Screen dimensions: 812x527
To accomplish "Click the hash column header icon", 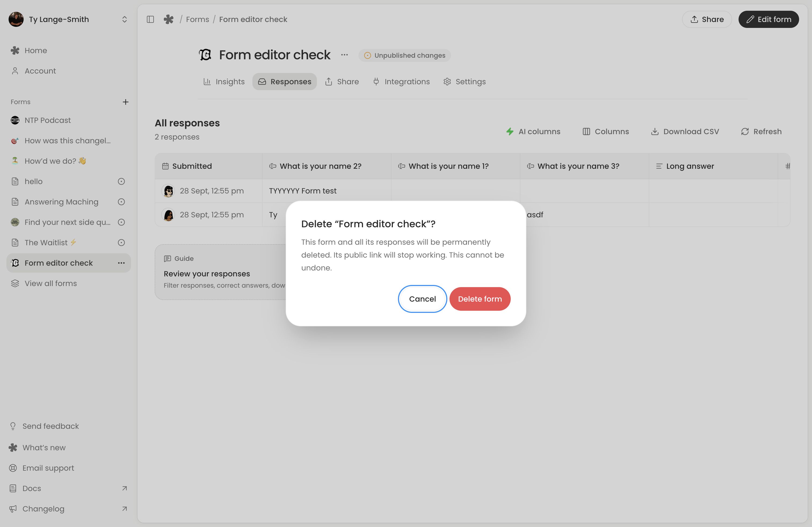I will click(788, 166).
